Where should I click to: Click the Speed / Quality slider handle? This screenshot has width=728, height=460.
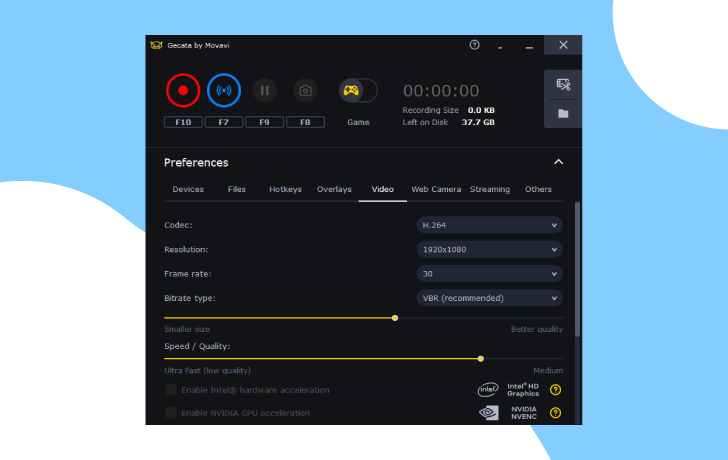481,358
